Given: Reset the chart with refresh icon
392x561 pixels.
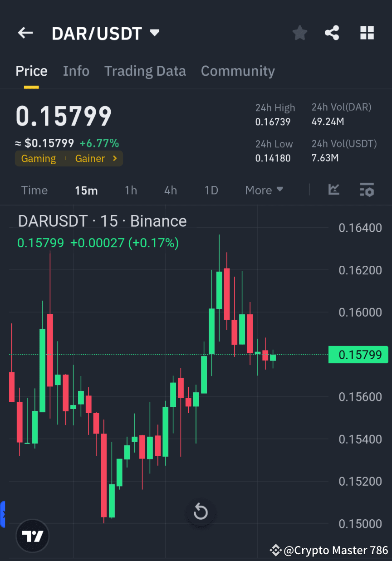Looking at the screenshot, I should tap(201, 512).
